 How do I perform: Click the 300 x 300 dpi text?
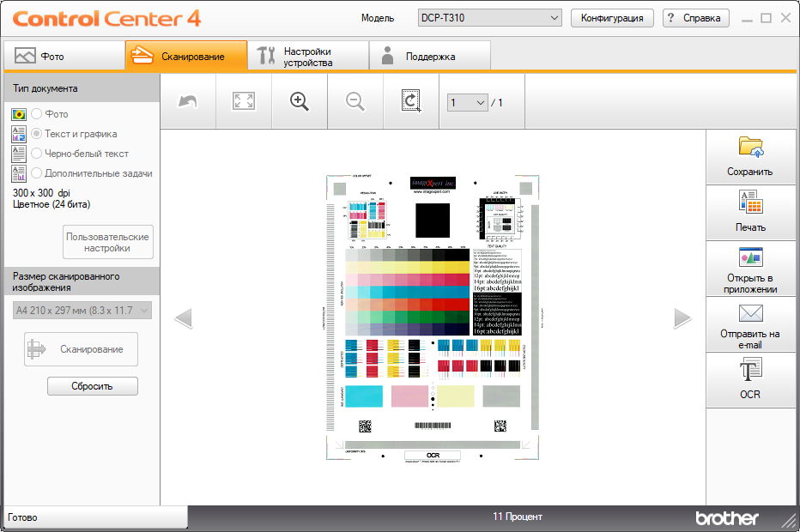click(x=41, y=193)
